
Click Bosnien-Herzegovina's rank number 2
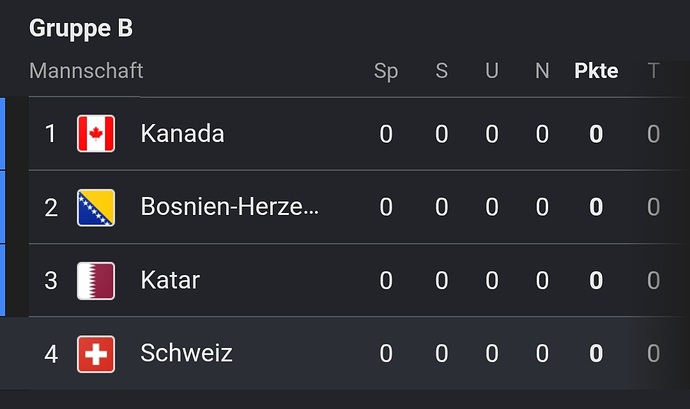click(51, 207)
